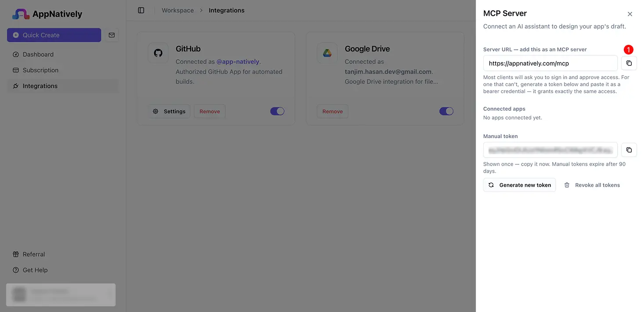
Task: Click the AppNatively logo icon
Action: [x=21, y=14]
